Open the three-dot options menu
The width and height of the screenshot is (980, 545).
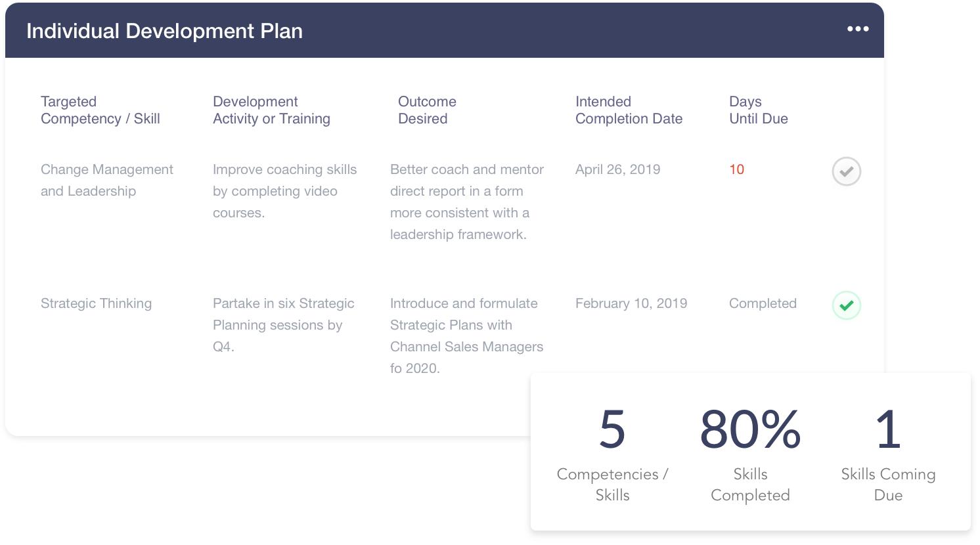pyautogui.click(x=858, y=29)
